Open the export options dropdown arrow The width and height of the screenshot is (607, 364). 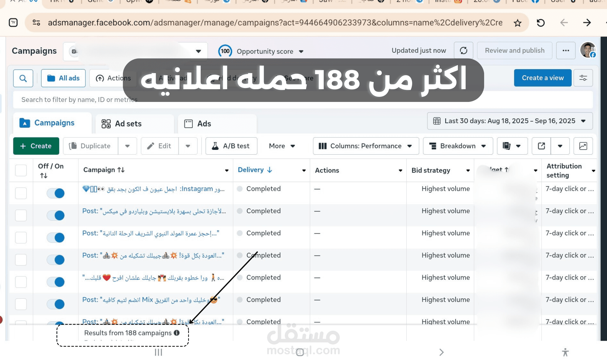click(560, 146)
